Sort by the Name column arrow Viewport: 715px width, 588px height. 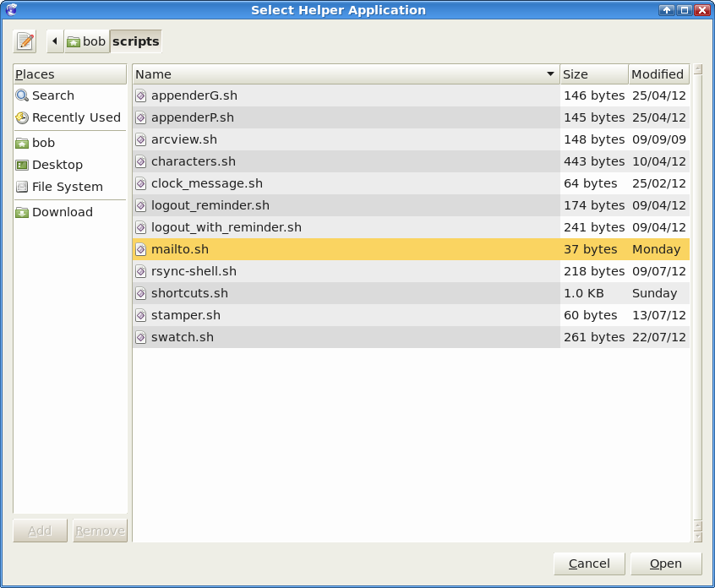pos(550,73)
